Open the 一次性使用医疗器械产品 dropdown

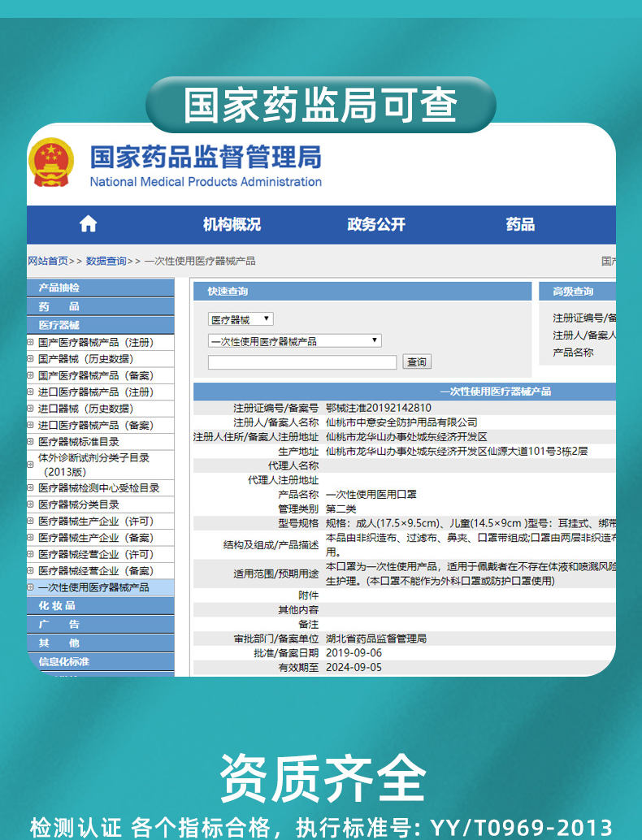[295, 340]
